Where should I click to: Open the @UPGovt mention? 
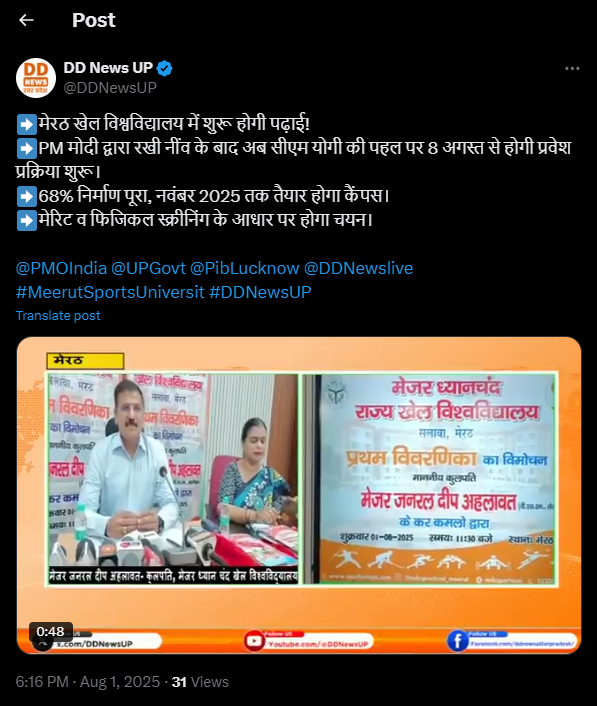point(148,268)
